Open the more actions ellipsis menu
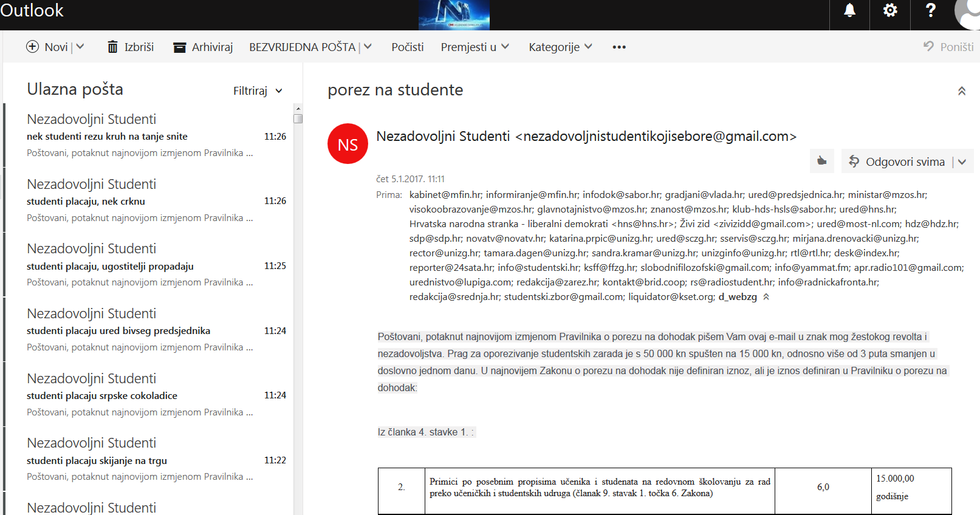This screenshot has height=515, width=980. pyautogui.click(x=618, y=47)
